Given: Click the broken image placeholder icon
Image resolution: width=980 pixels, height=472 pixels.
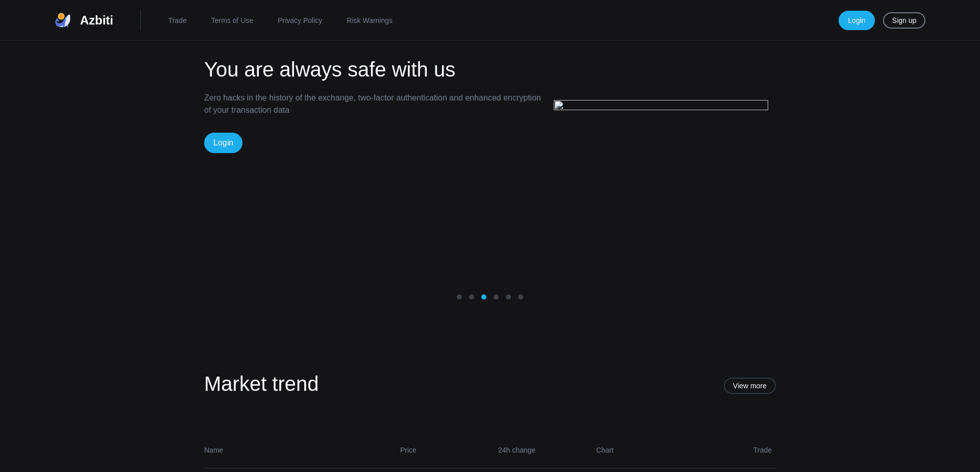Looking at the screenshot, I should point(558,105).
